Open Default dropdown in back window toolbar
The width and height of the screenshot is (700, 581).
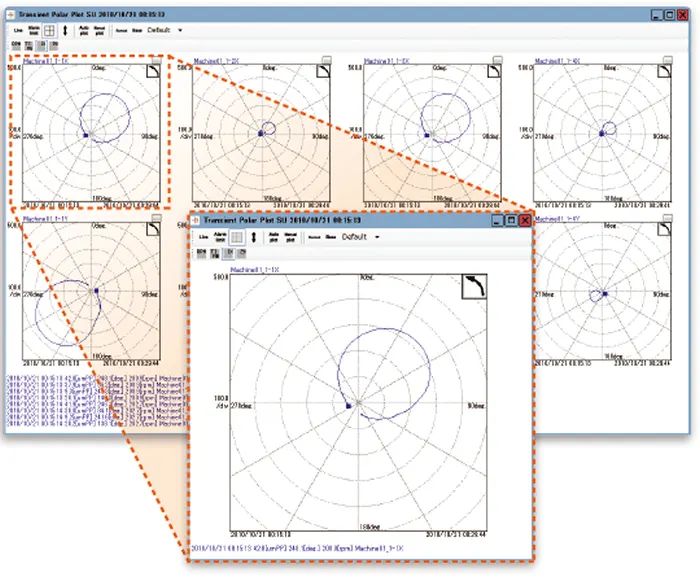[x=165, y=30]
